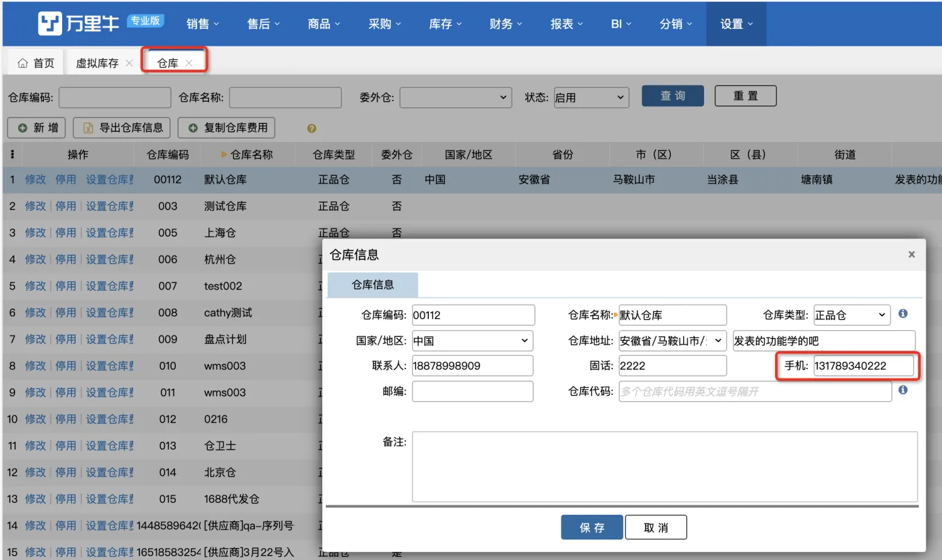Click warehouse name 0216 cell

pyautogui.click(x=216, y=419)
